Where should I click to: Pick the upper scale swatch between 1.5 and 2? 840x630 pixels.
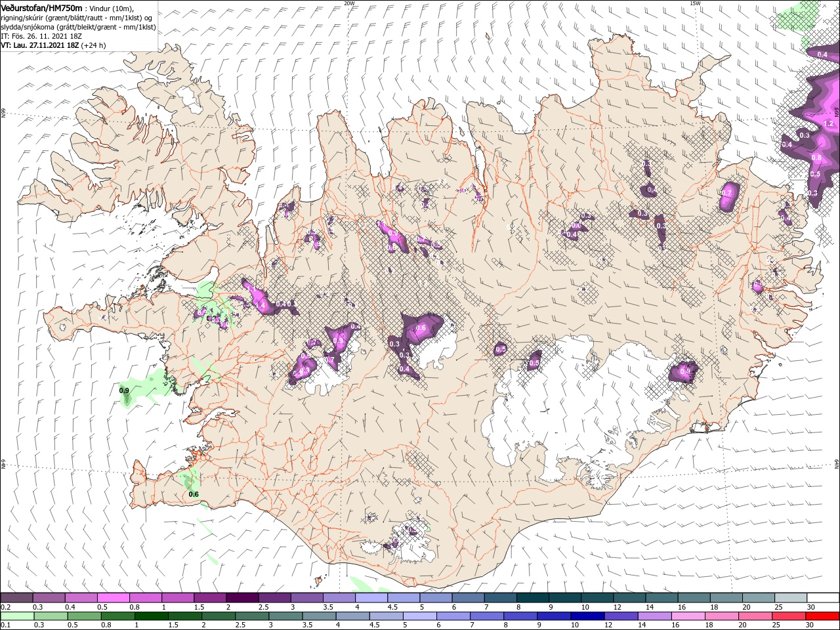coord(210,598)
